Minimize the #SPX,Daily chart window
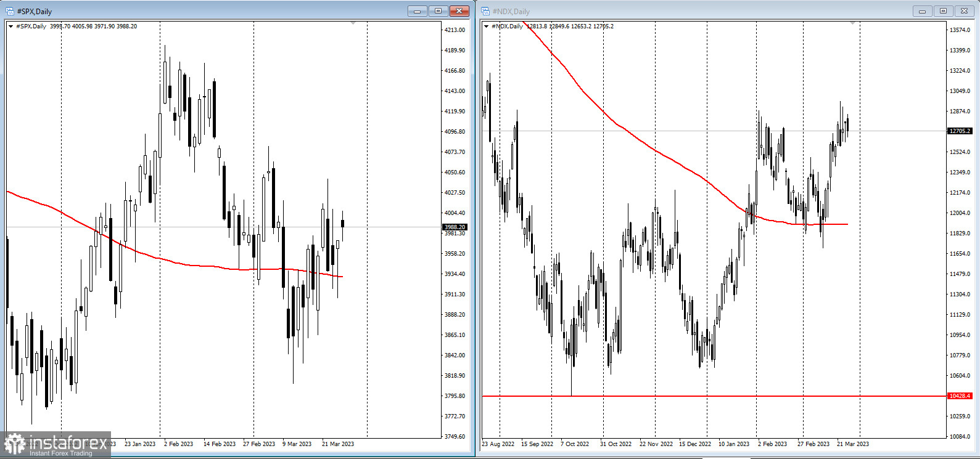Screen dimensions: 980x459 point(418,11)
